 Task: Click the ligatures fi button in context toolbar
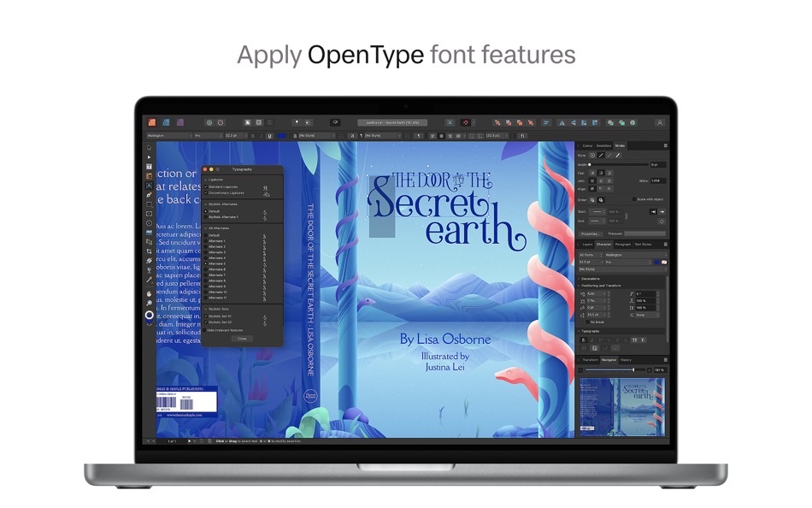click(522, 136)
